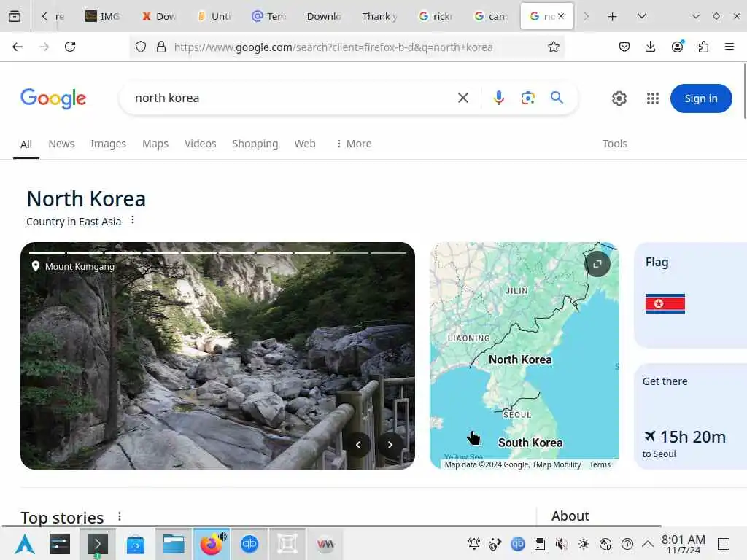Screen dimensions: 747x560
Task: Save page to Pocket
Action: click(x=624, y=47)
